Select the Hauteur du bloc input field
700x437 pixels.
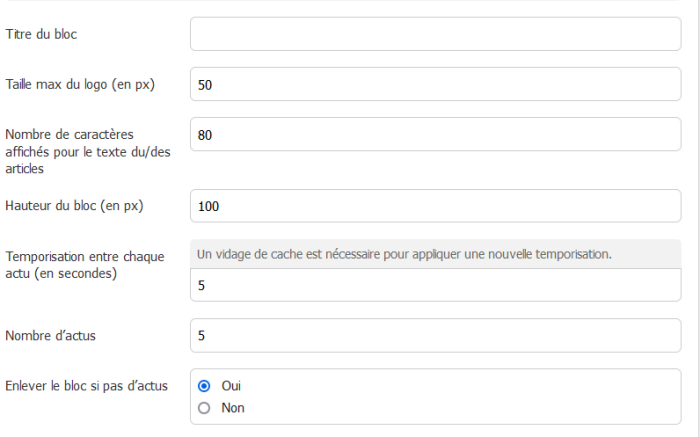(x=435, y=206)
